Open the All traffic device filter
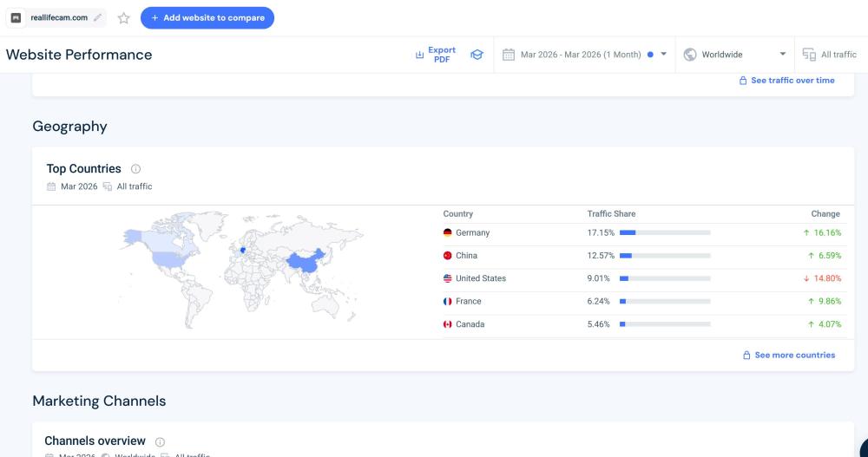Screen dimensions: 868x457 click(830, 55)
